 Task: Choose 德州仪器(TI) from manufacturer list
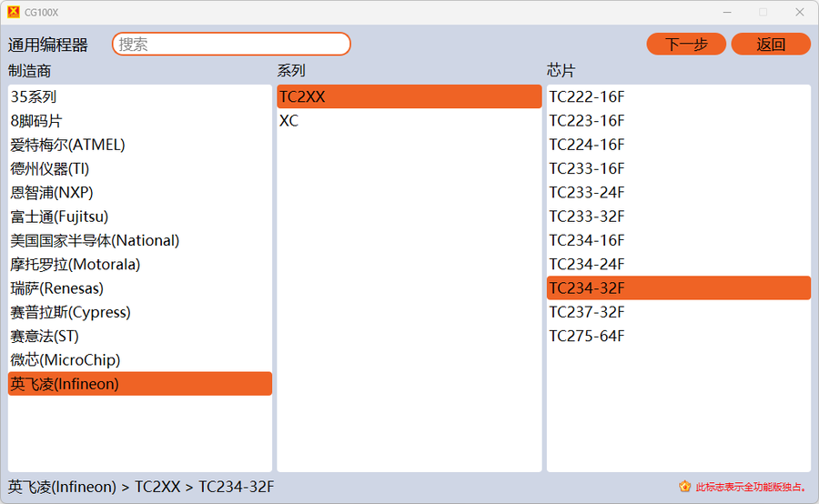(50, 168)
